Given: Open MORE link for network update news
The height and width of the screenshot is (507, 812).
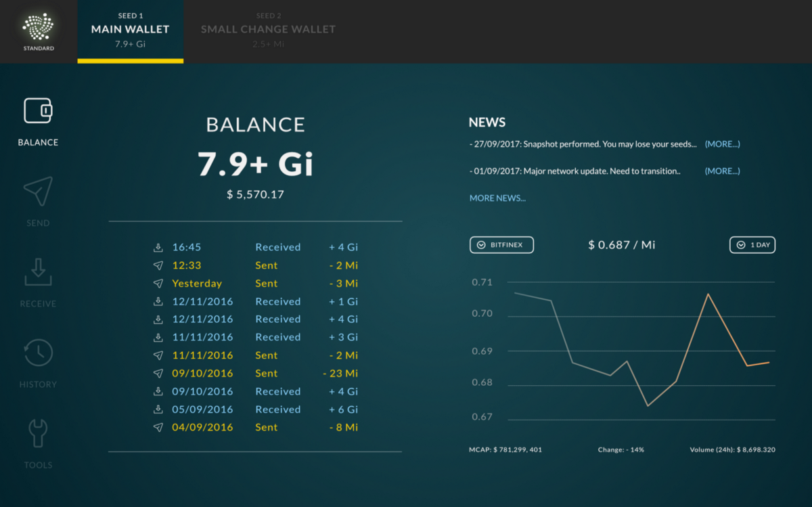Looking at the screenshot, I should point(722,171).
